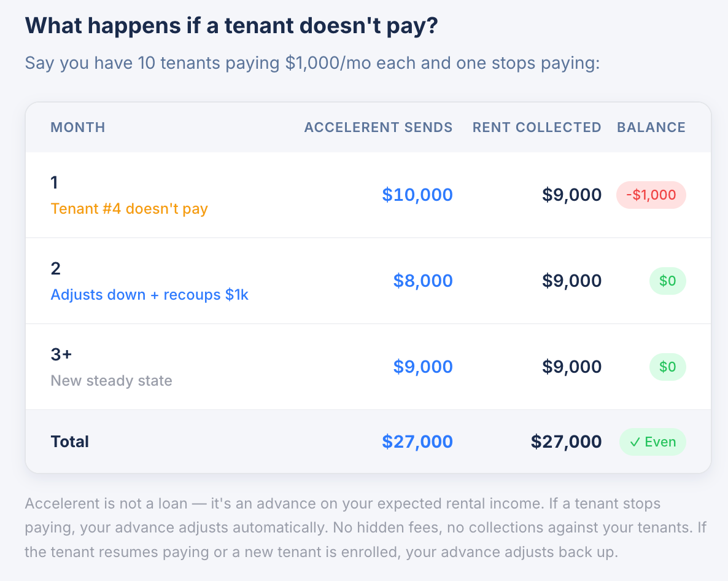This screenshot has width=728, height=581.
Task: Click the $0 balance badge in month 3+
Action: [x=667, y=367]
